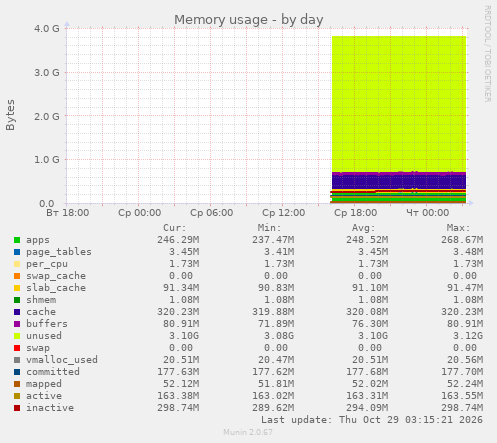Click committed current value 177.63M
Viewport: 497px width, 443px height.
[178, 372]
